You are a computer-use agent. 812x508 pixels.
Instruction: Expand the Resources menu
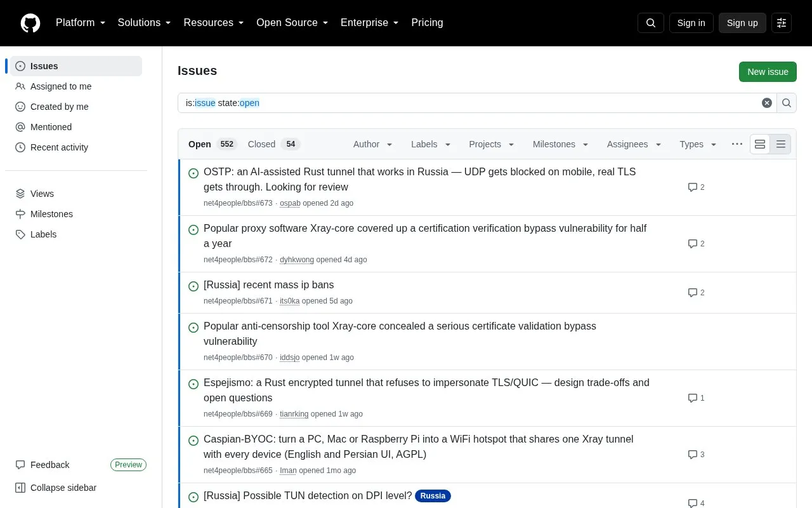(x=214, y=23)
